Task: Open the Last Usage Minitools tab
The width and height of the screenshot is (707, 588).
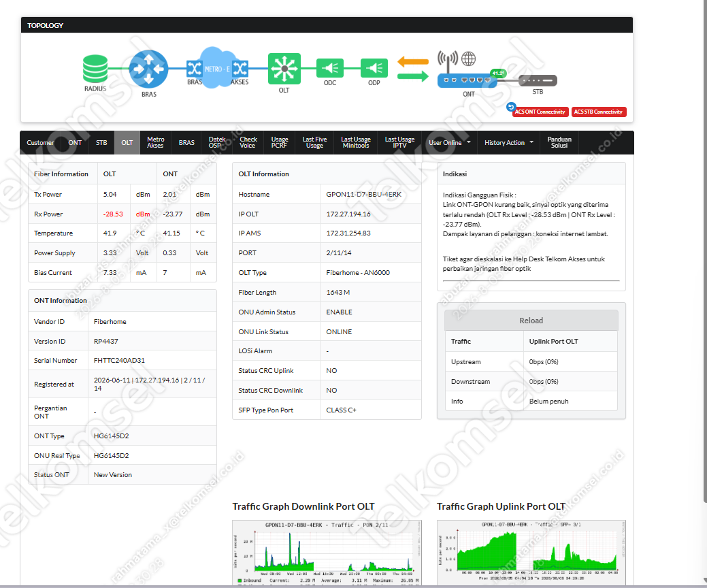Action: pos(356,142)
